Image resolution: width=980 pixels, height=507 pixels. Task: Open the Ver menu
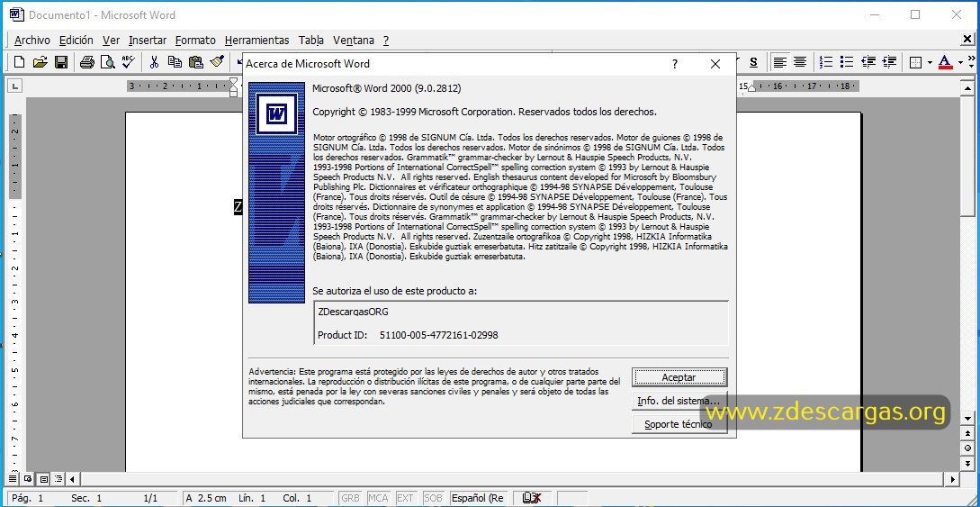tap(112, 40)
